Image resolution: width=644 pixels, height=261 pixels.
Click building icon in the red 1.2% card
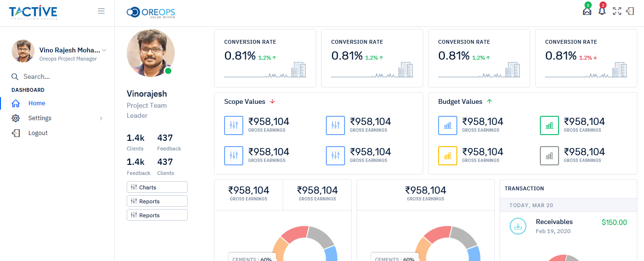[x=620, y=70]
